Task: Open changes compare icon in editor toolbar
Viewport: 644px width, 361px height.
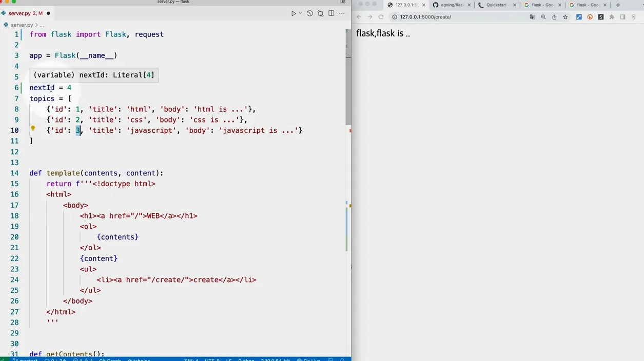Action: (321, 13)
